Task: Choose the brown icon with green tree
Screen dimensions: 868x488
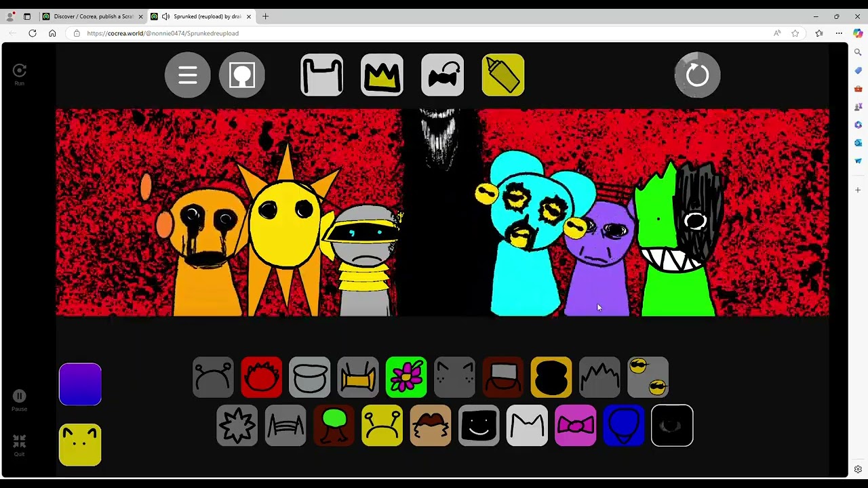Action: point(334,426)
